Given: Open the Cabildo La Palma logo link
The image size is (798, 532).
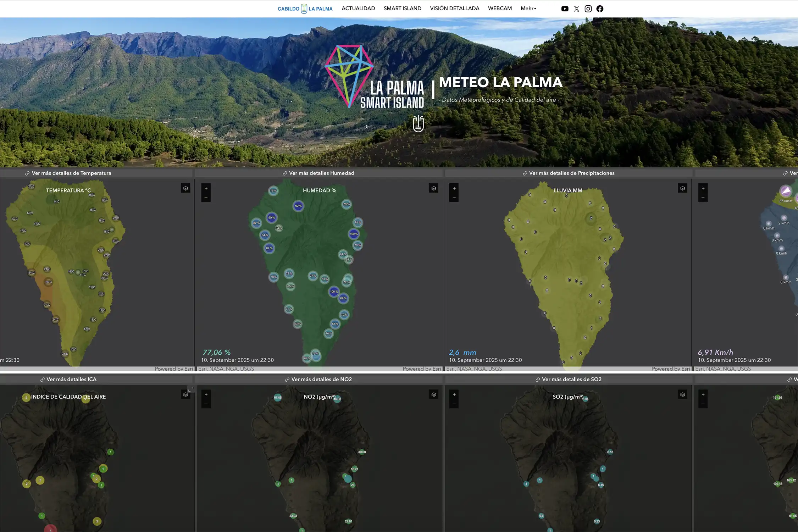Looking at the screenshot, I should pyautogui.click(x=305, y=9).
